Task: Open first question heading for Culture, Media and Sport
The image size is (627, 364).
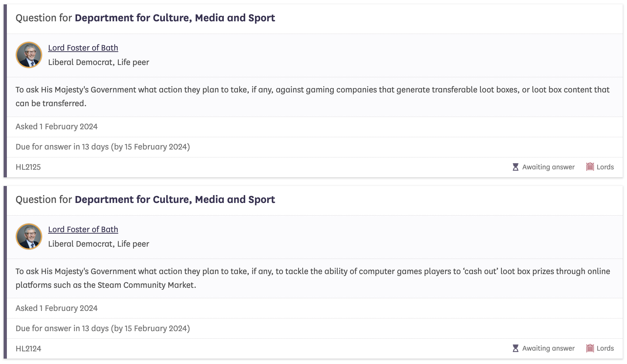Action: (x=145, y=18)
